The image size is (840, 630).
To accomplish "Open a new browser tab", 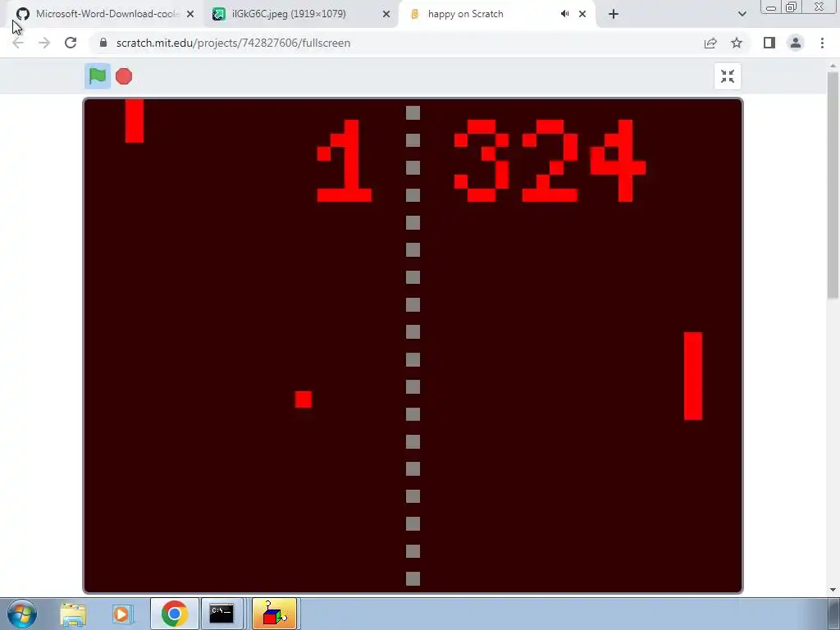I will [614, 14].
